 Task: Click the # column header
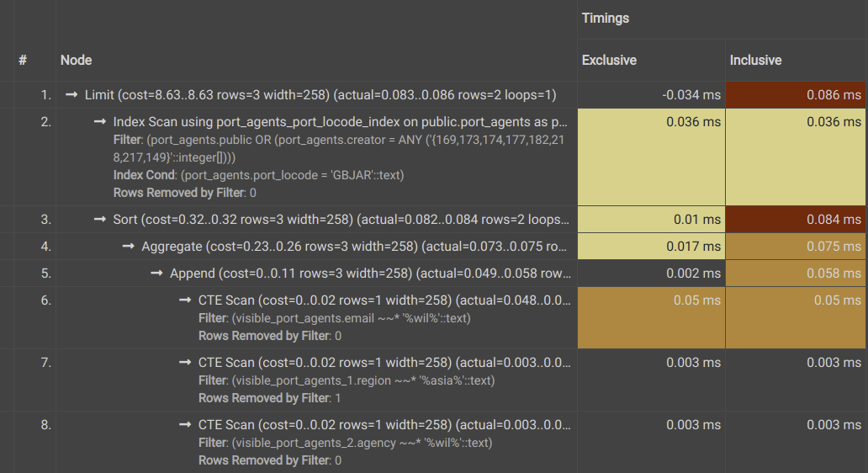pos(23,60)
